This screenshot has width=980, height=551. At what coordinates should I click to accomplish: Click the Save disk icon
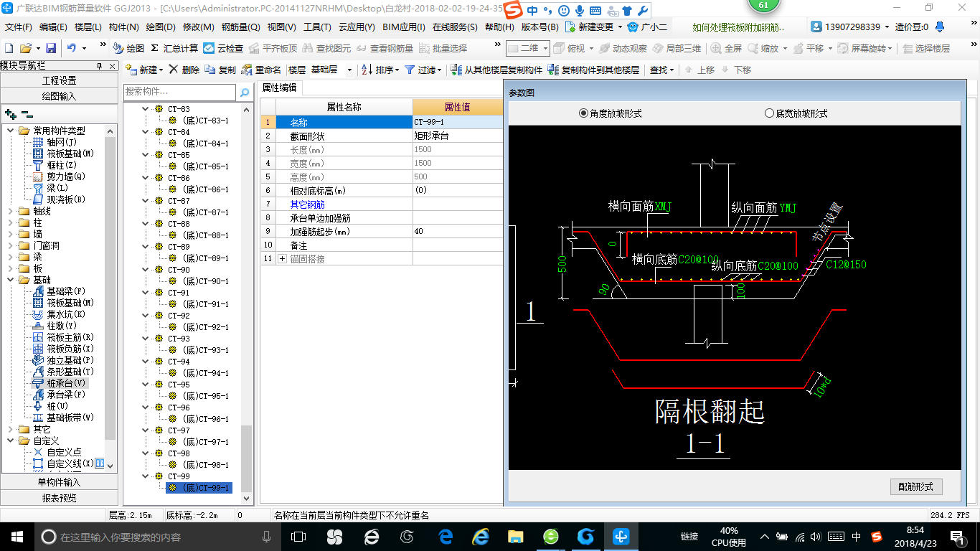click(51, 48)
